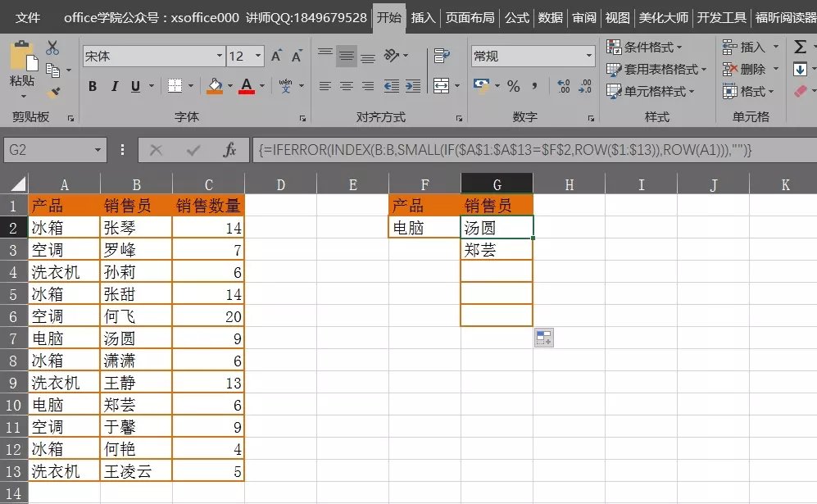Image resolution: width=817 pixels, height=504 pixels.
Task: Click the Insert Function fx icon
Action: 230,150
